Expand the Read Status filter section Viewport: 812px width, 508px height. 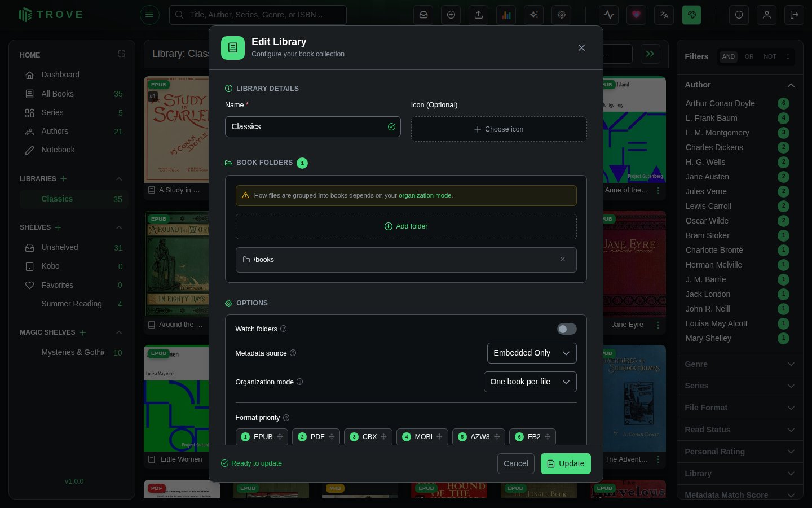click(x=740, y=430)
